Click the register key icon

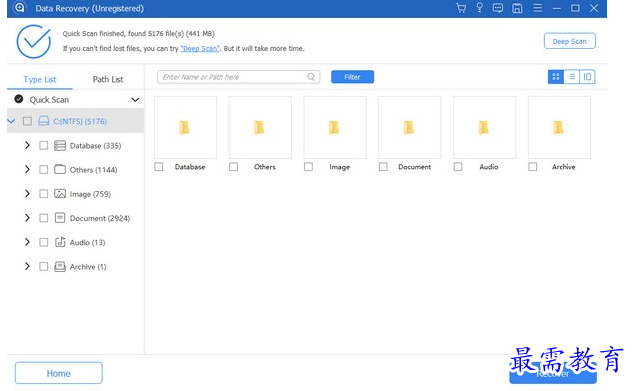pyautogui.click(x=479, y=8)
